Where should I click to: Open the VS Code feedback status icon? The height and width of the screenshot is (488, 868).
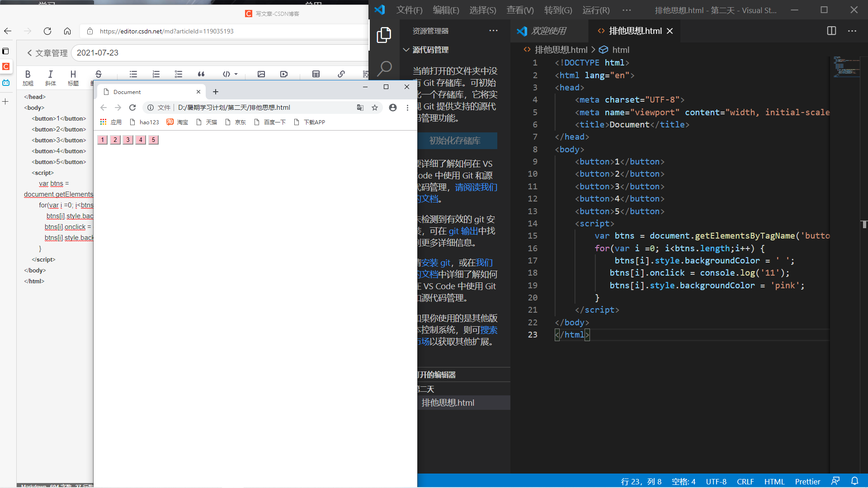point(835,481)
